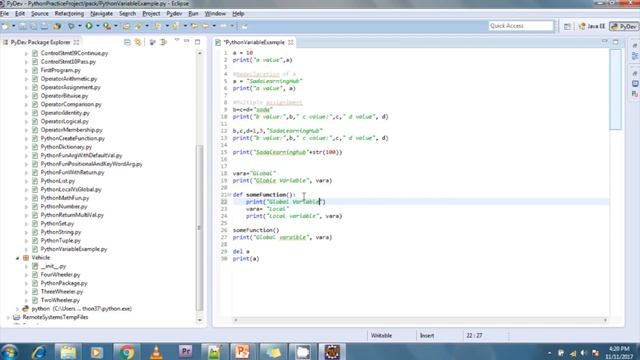Click the Writable status bar entry
This screenshot has width=640, height=360.
coord(381,336)
